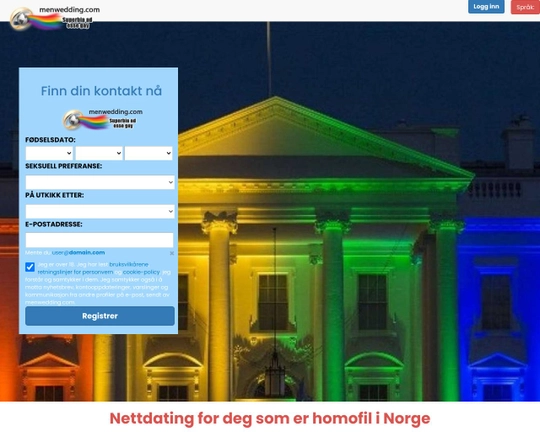Open the bruksvilkårene link
This screenshot has height=432, width=540.
(129, 265)
